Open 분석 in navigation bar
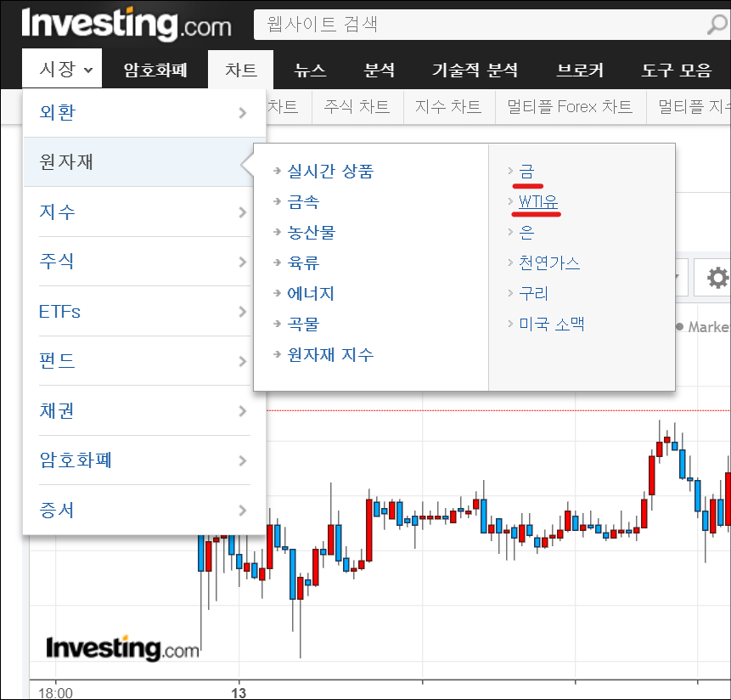The height and width of the screenshot is (700, 731). [x=379, y=70]
